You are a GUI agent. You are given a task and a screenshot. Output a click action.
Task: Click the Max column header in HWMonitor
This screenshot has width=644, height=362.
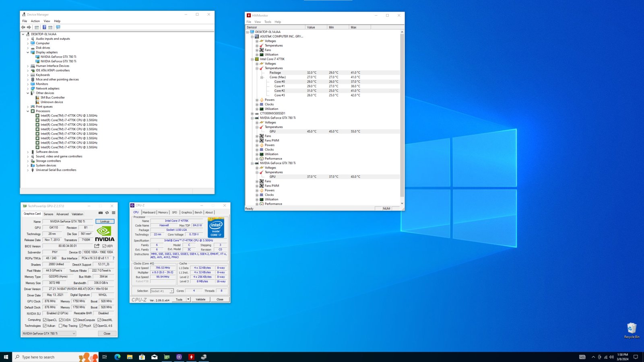[x=359, y=27]
